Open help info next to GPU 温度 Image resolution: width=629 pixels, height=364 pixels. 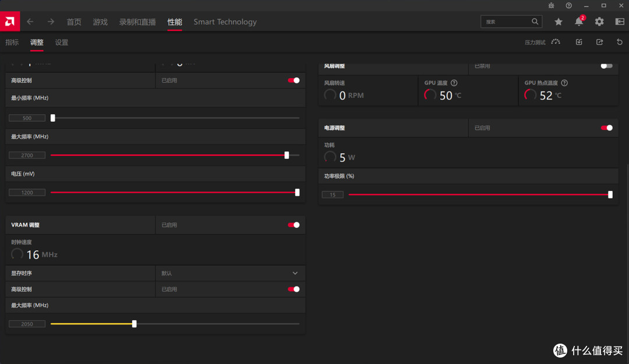click(x=454, y=83)
